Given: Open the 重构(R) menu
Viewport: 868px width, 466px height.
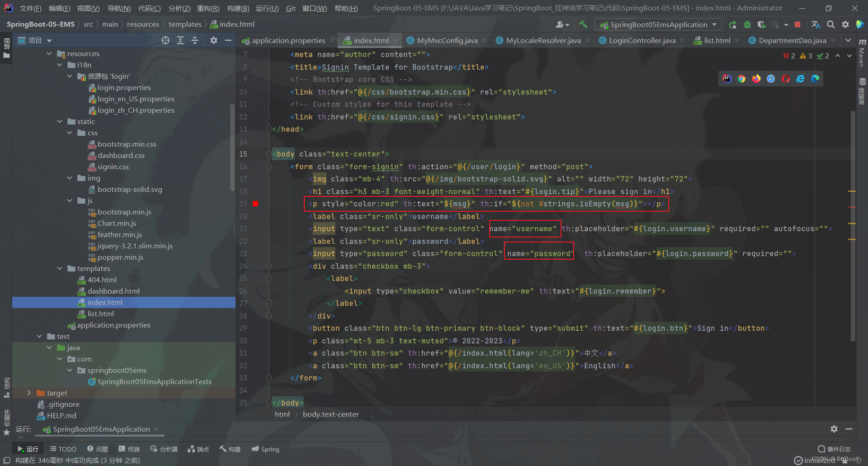Looking at the screenshot, I should pyautogui.click(x=208, y=8).
